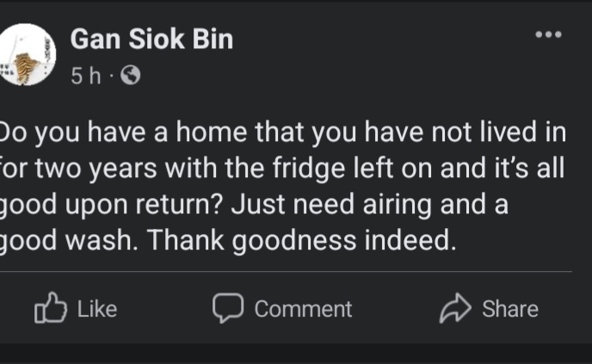Click the globe public audience icon
The width and height of the screenshot is (592, 364).
tap(131, 77)
